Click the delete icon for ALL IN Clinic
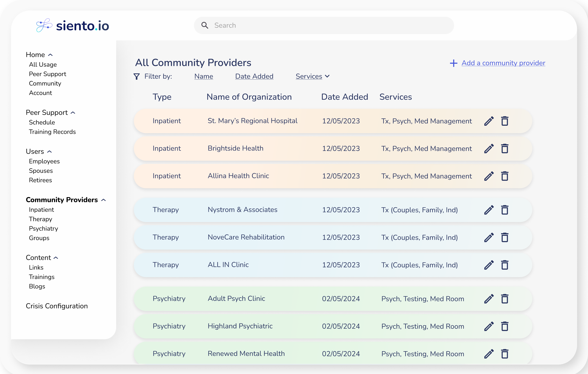This screenshot has width=588, height=374. (504, 265)
